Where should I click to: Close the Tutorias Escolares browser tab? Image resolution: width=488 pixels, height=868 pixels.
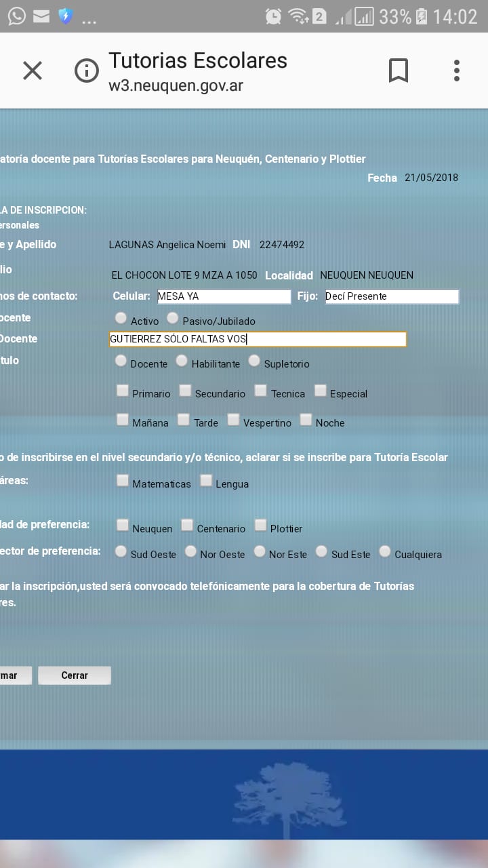pos(33,71)
